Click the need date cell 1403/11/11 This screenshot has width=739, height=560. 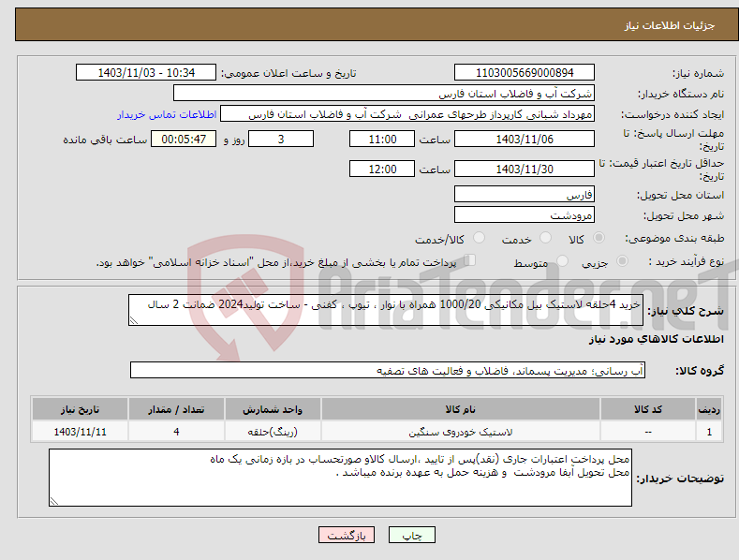click(x=81, y=432)
